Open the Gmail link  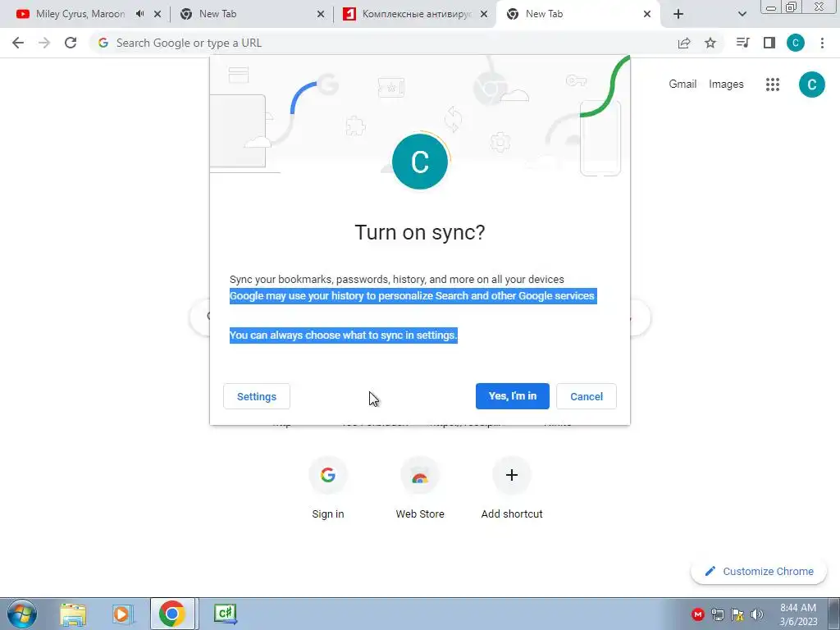[x=682, y=84]
